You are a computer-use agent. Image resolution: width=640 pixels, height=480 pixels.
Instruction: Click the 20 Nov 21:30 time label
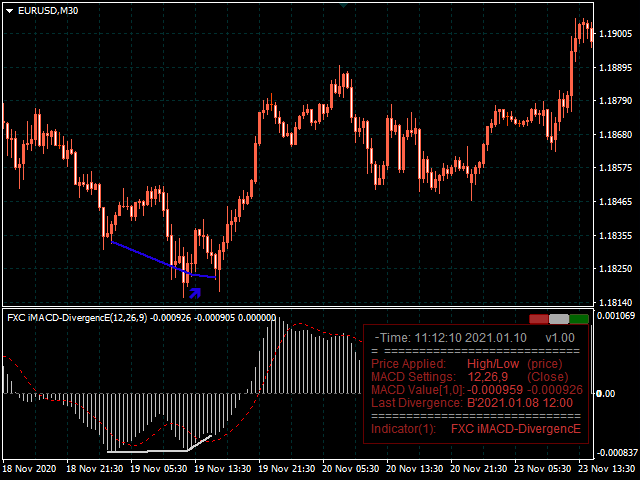coord(478,469)
